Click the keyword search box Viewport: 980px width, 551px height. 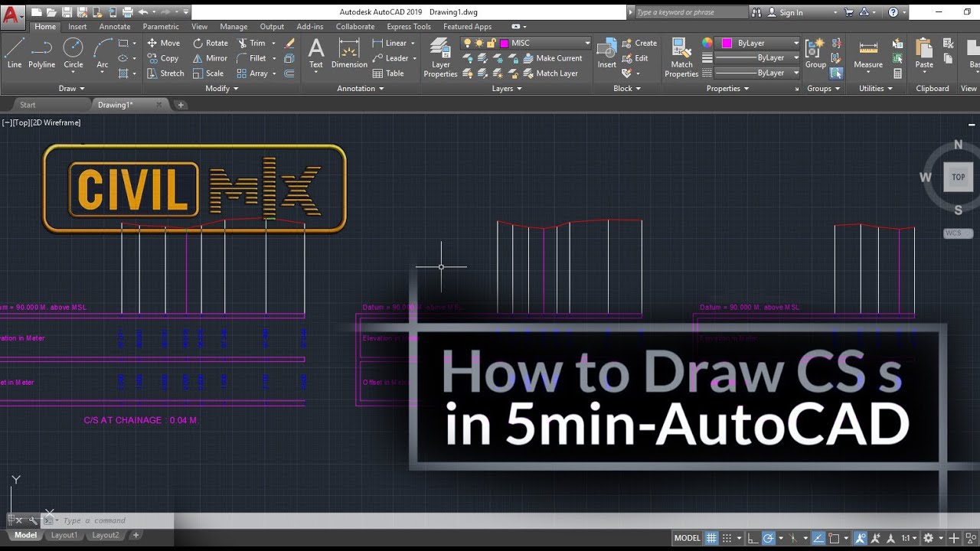point(691,12)
